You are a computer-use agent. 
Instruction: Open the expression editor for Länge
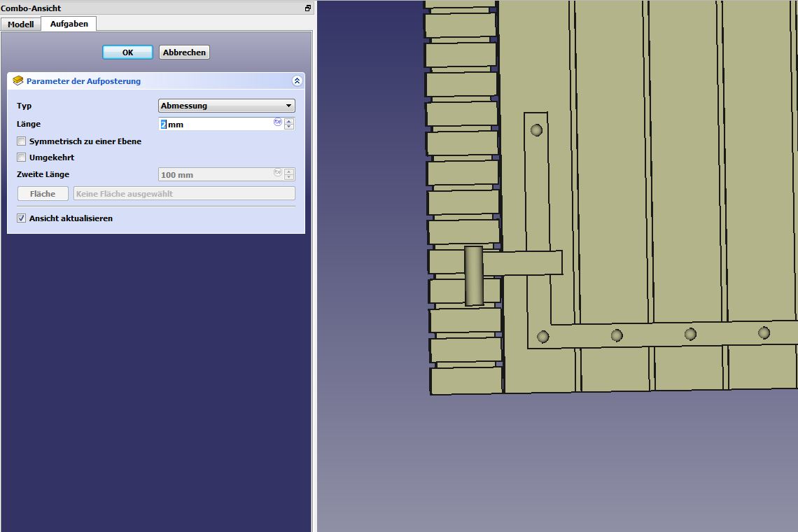[277, 122]
